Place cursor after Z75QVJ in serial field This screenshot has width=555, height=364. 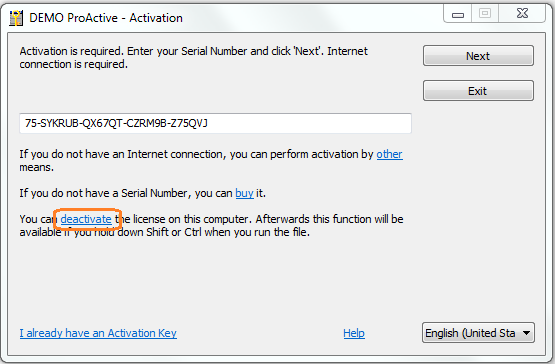pyautogui.click(x=209, y=123)
